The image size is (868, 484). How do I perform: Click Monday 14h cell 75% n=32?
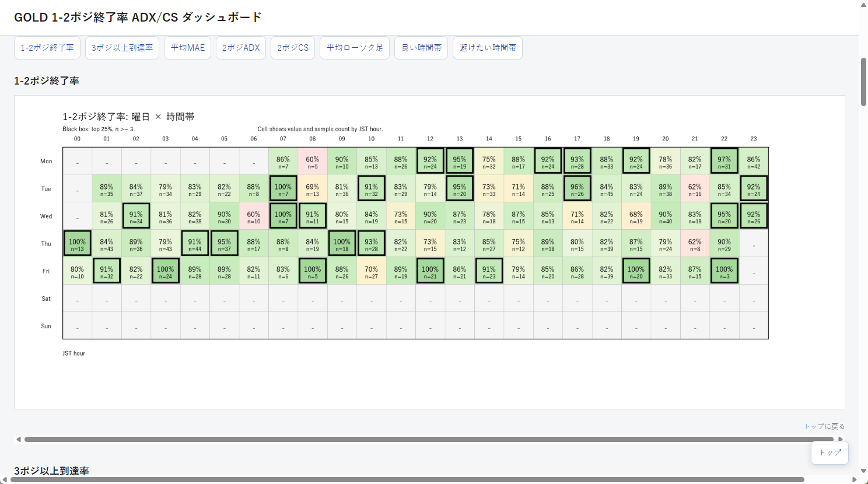(x=489, y=161)
